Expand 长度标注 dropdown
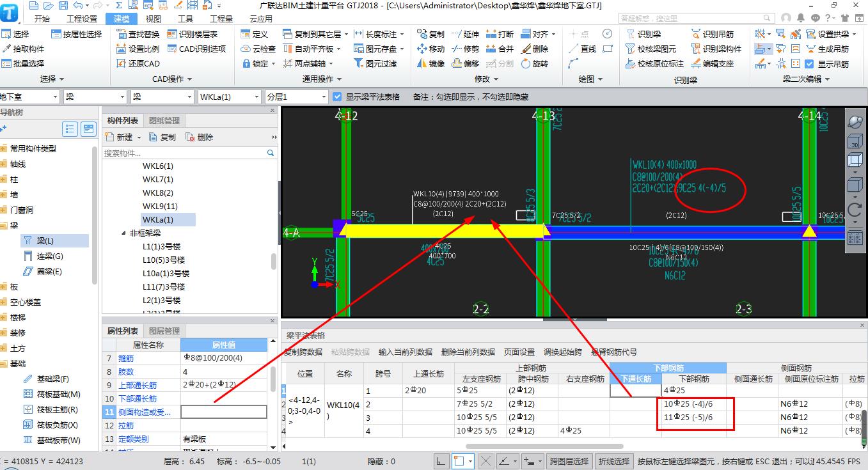The width and height of the screenshot is (868, 470). click(x=402, y=34)
